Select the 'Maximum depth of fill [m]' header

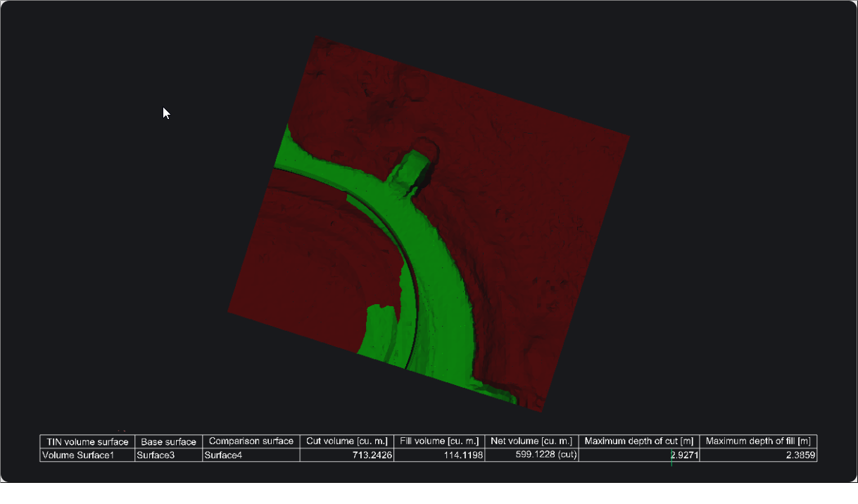click(758, 441)
